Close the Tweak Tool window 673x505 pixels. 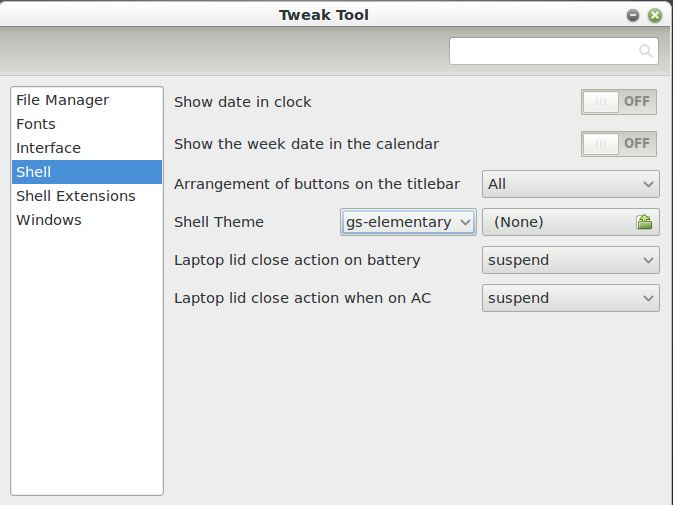click(x=654, y=15)
